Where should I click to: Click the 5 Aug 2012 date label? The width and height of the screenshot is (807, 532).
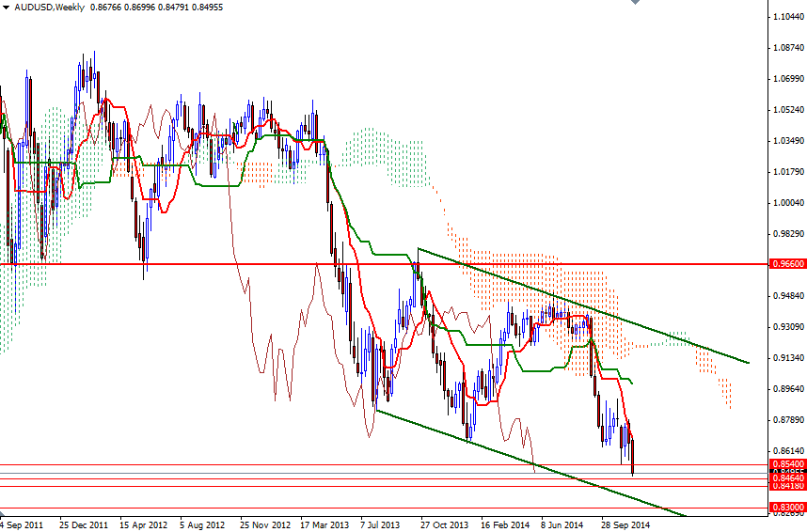click(x=202, y=525)
